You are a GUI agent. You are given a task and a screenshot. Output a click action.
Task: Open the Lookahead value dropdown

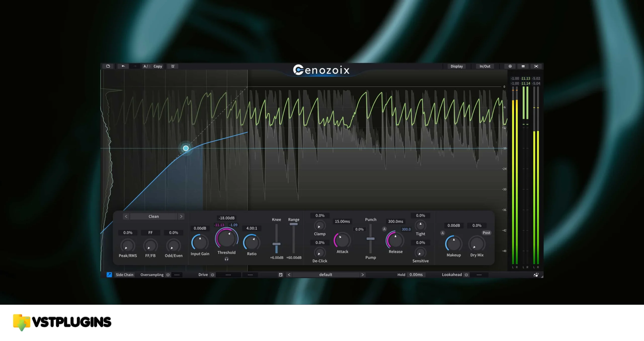pyautogui.click(x=479, y=275)
